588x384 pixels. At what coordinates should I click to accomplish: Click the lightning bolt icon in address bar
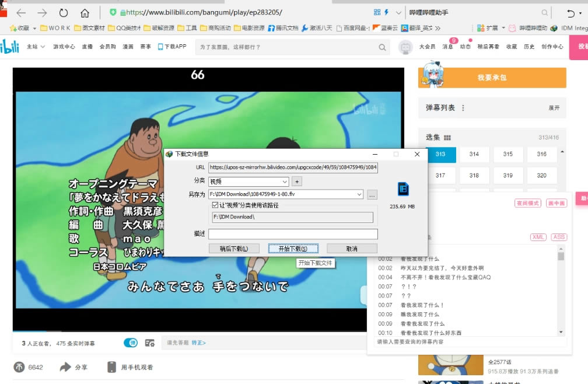[386, 12]
